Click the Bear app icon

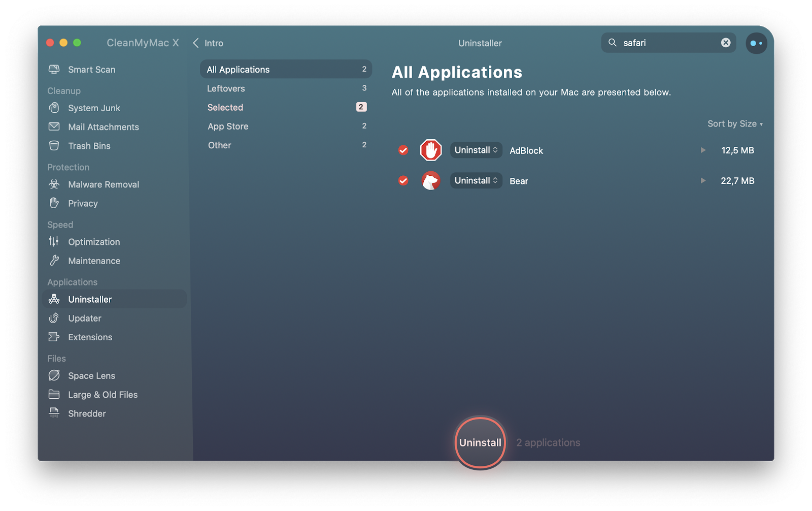click(431, 180)
